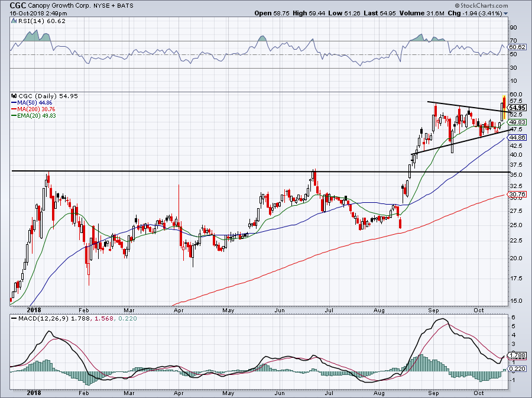Viewport: 532px width, 398px height.
Task: Click the bold 54.95 price marker on right axis
Action: pyautogui.click(x=517, y=108)
